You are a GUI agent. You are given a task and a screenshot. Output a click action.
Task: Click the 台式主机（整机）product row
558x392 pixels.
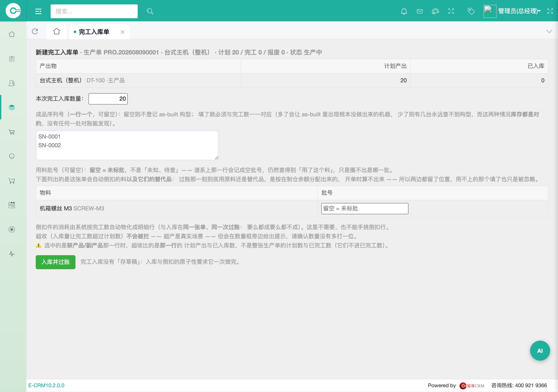292,80
